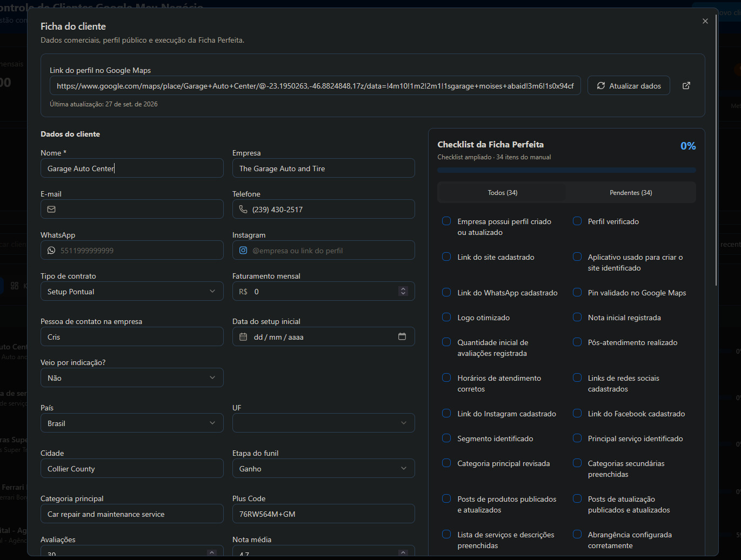Click the Empresa input field

tap(324, 168)
